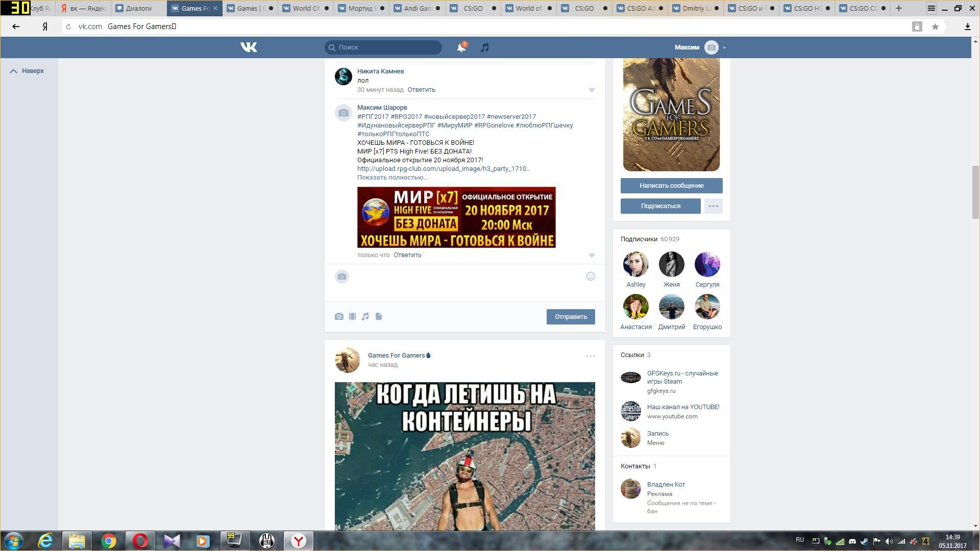Switch to the Диалоги browser tab

click(138, 8)
